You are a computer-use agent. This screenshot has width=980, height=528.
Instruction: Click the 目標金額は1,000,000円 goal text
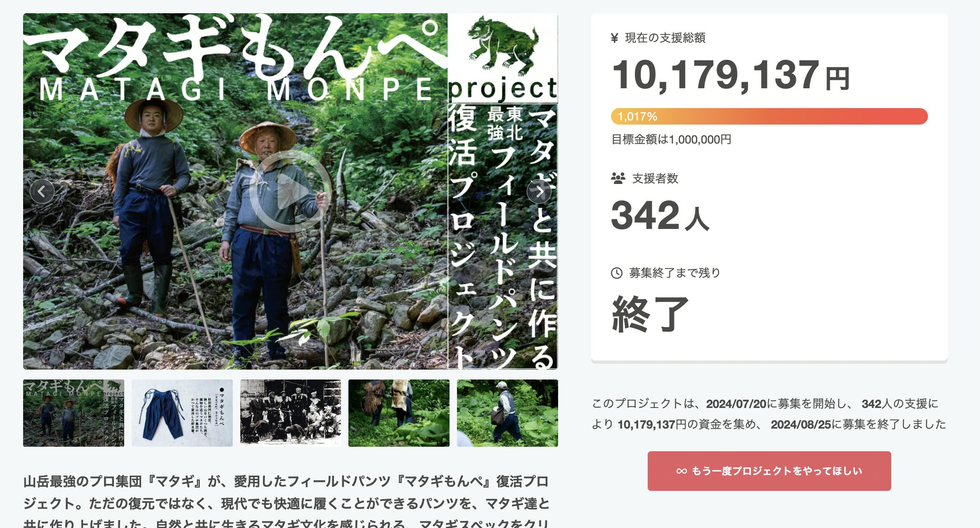click(x=671, y=139)
